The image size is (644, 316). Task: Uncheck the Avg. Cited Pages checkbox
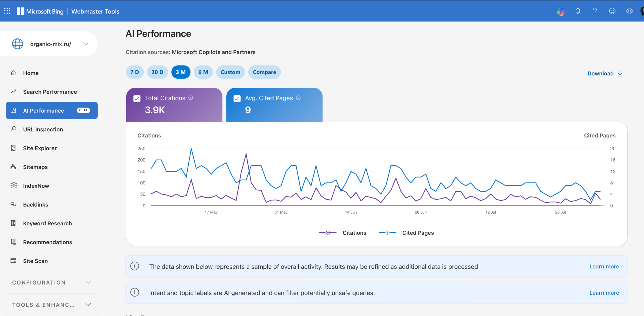[237, 98]
